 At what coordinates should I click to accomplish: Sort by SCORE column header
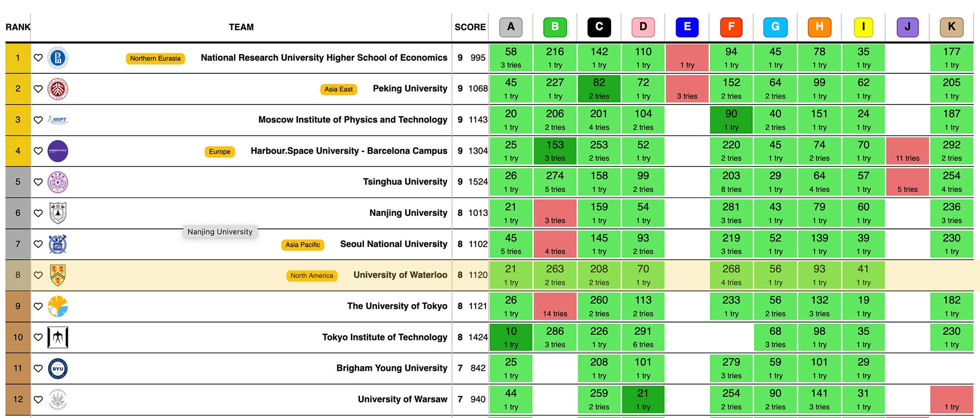(470, 27)
